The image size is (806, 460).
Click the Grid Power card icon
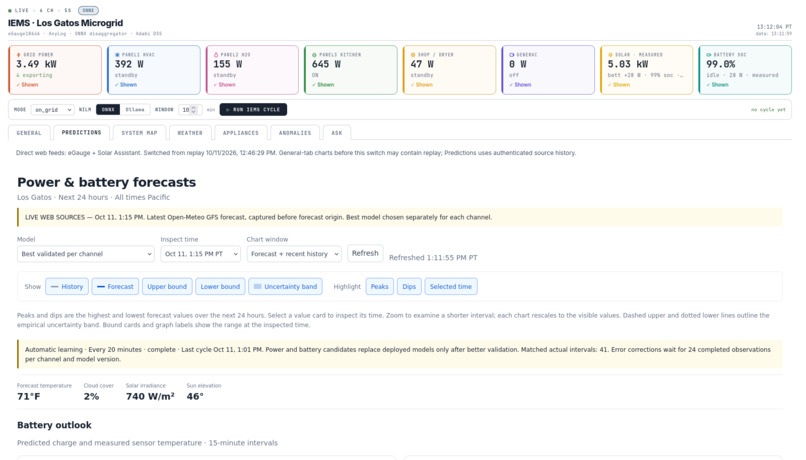click(x=19, y=54)
